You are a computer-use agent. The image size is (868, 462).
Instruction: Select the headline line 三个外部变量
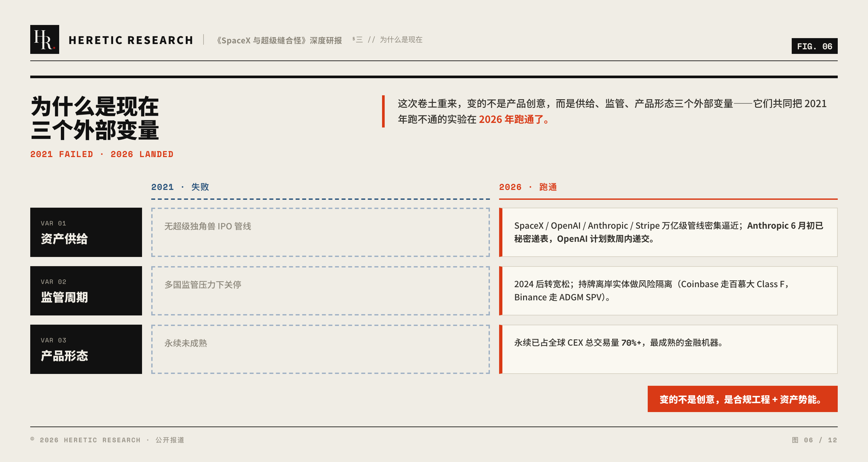click(95, 130)
